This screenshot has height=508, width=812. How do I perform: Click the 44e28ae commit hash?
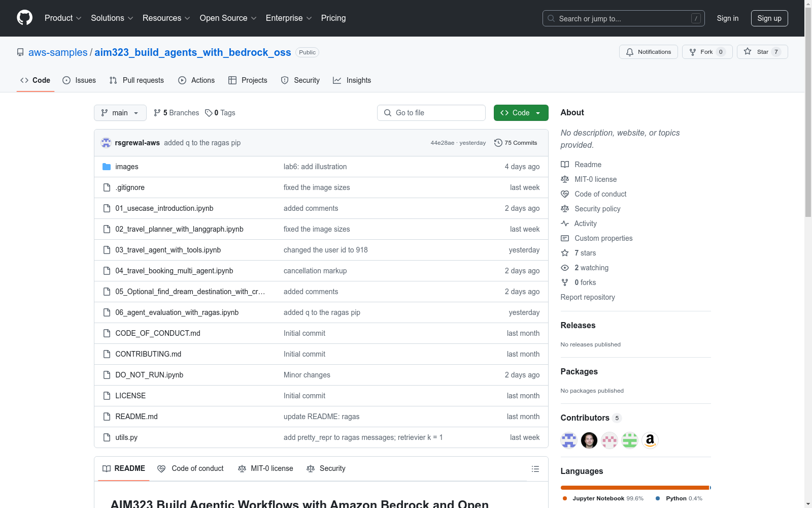point(443,143)
